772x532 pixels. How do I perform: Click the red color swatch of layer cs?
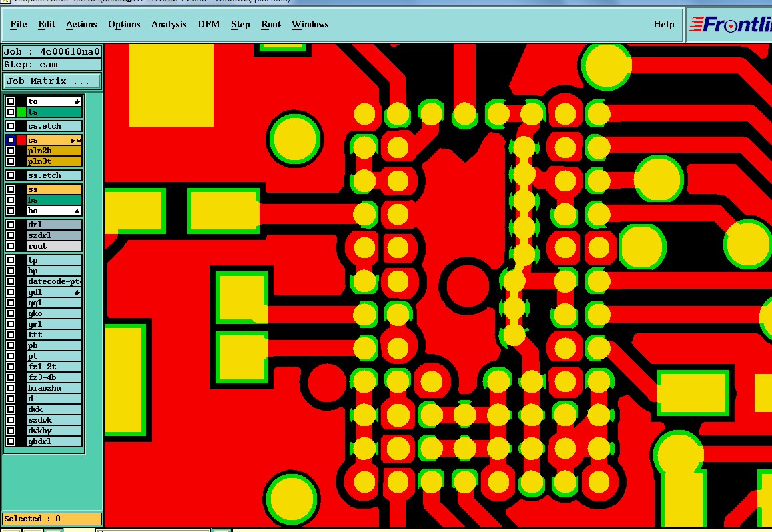21,140
